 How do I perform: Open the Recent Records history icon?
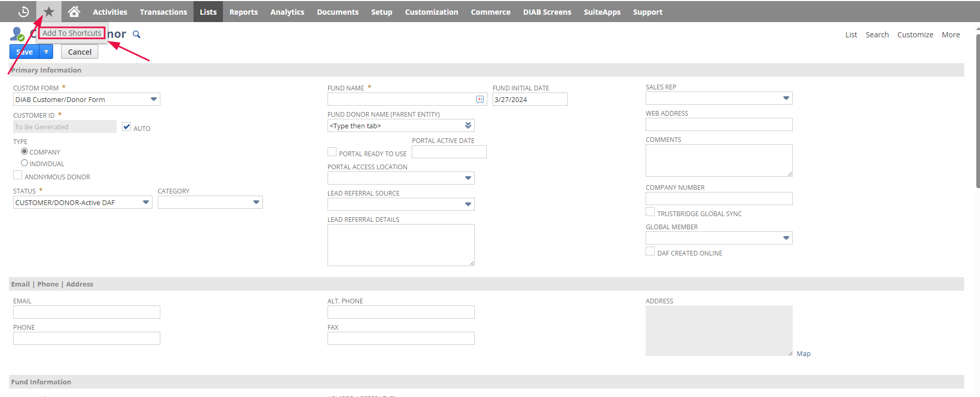pyautogui.click(x=23, y=12)
